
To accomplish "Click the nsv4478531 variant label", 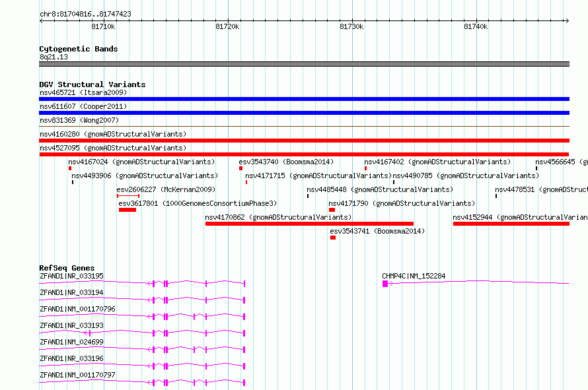I will (x=541, y=189).
